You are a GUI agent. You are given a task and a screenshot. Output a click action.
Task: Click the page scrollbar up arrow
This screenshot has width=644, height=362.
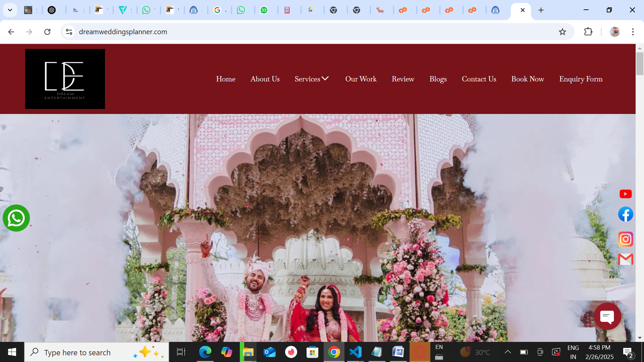(640, 48)
